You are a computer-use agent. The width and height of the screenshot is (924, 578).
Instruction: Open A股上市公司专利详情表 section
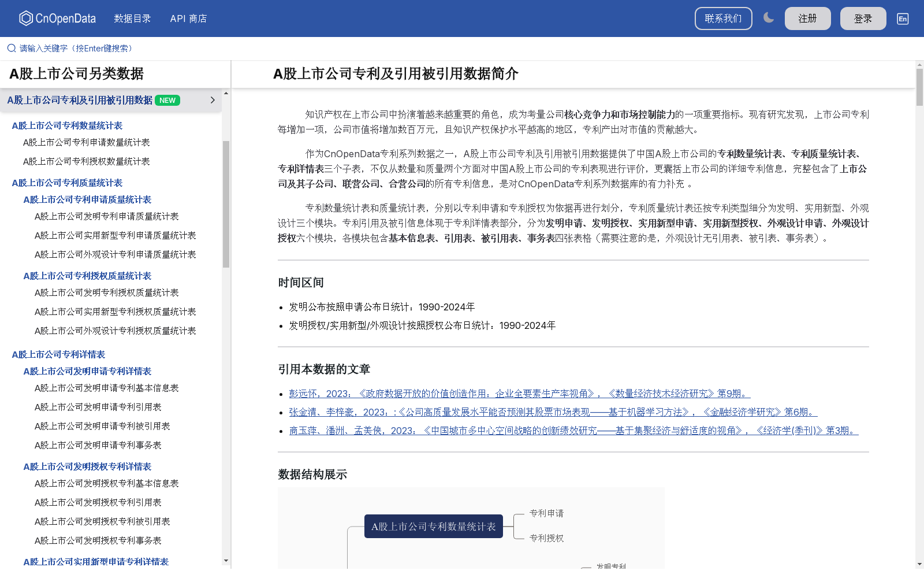pyautogui.click(x=58, y=354)
